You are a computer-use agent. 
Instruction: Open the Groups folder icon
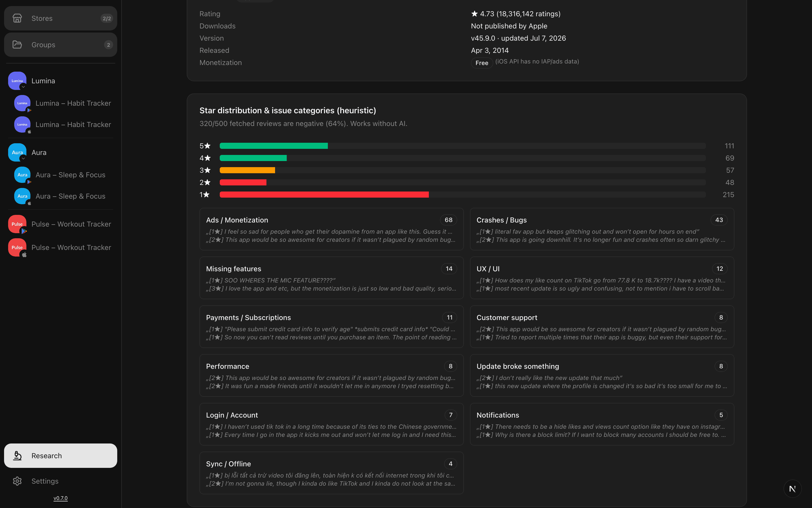[x=17, y=45]
